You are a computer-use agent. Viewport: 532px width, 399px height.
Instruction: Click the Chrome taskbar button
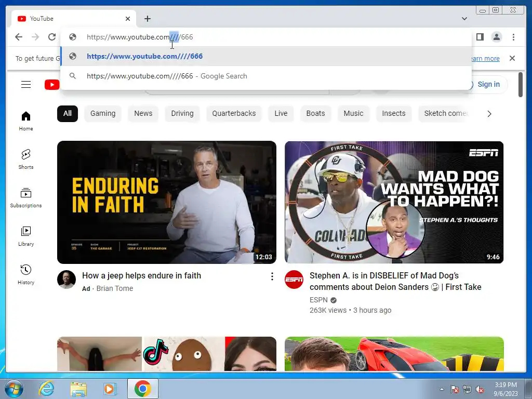pyautogui.click(x=143, y=389)
